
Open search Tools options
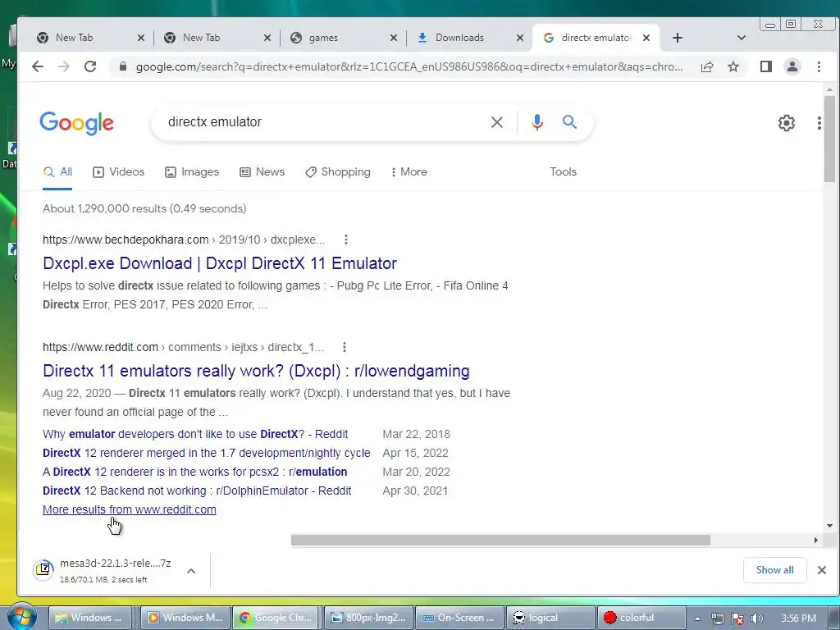pyautogui.click(x=563, y=172)
